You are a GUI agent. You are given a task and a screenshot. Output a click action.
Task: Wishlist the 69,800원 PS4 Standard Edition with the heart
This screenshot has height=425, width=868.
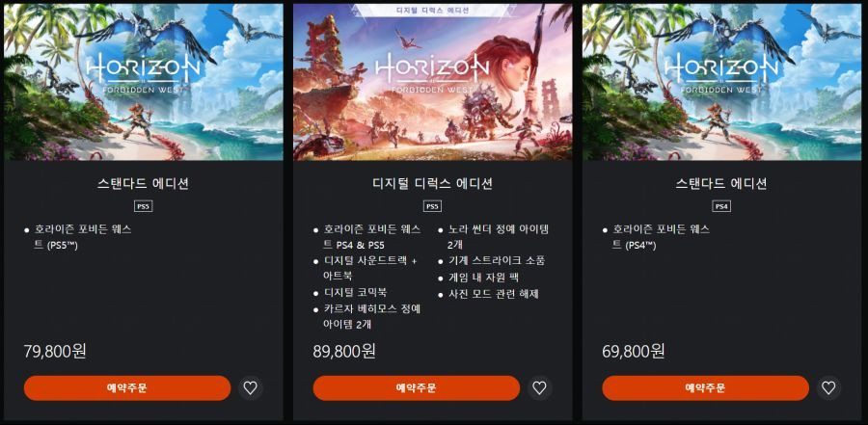point(828,388)
